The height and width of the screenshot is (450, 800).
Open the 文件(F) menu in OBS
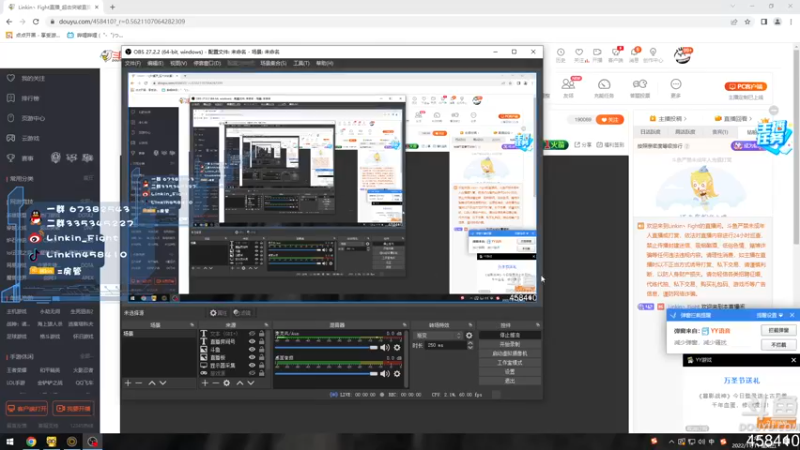click(x=133, y=63)
